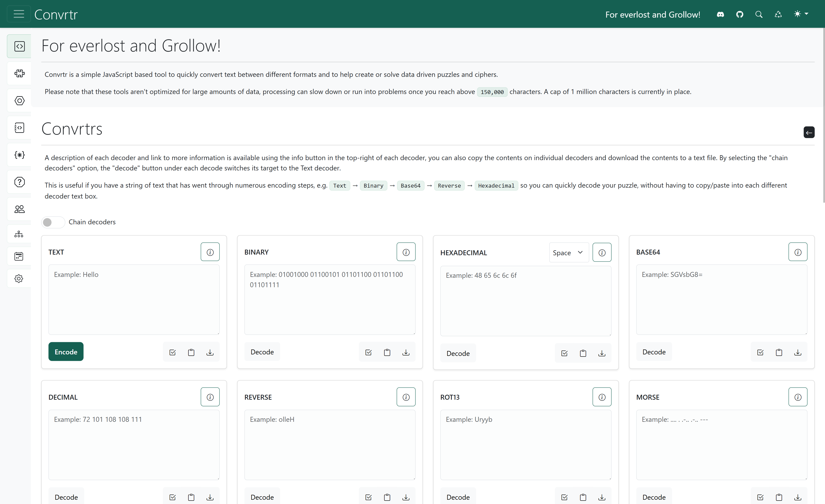Open info for the DECIMAL decoder
825x504 pixels.
click(x=210, y=397)
